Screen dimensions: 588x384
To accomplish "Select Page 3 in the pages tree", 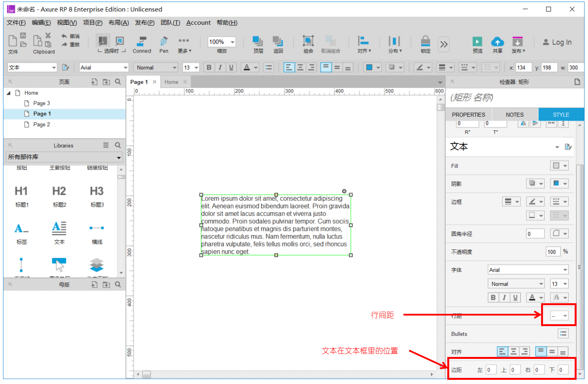I will pyautogui.click(x=42, y=103).
